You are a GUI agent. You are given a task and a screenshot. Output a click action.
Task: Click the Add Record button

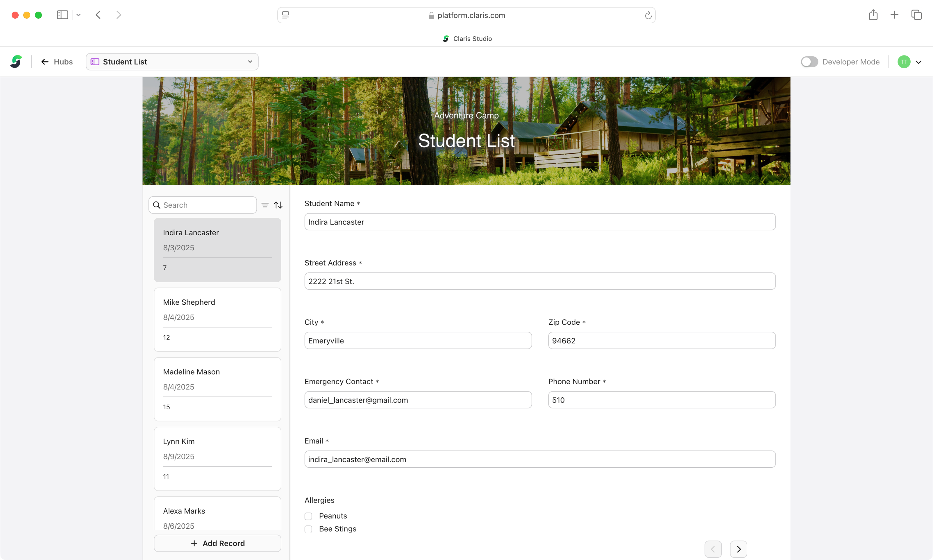[217, 543]
